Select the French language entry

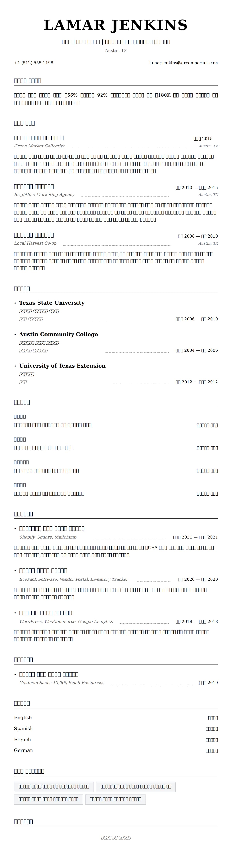coord(23,740)
